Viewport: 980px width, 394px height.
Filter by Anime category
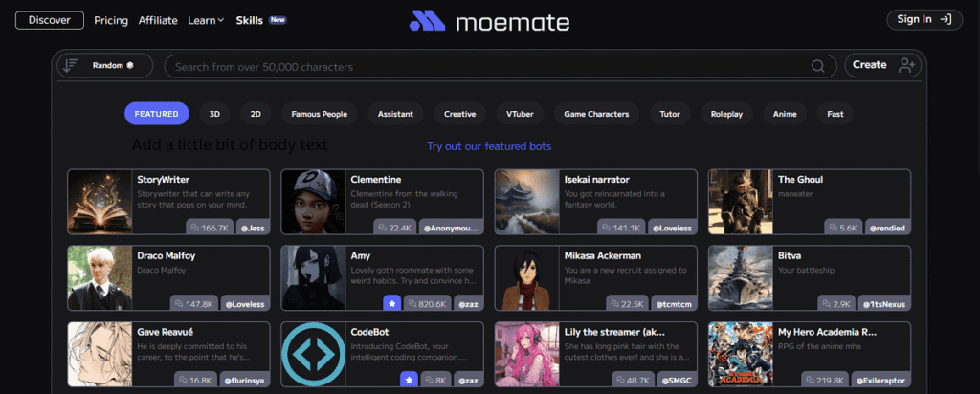[785, 114]
